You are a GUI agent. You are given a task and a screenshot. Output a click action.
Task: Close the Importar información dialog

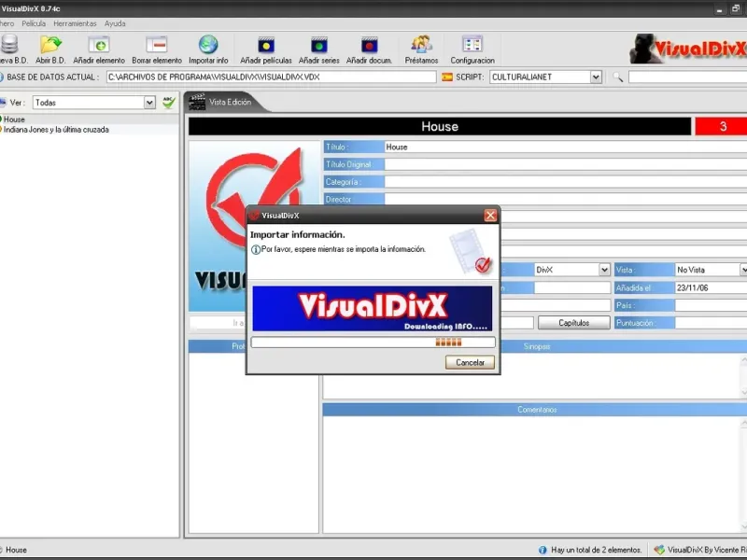click(x=490, y=216)
